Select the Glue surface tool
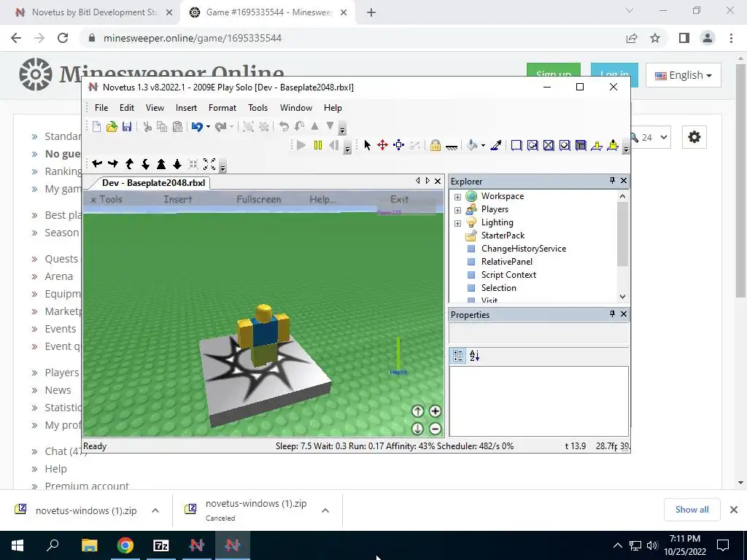The width and height of the screenshot is (747, 560). tap(533, 145)
